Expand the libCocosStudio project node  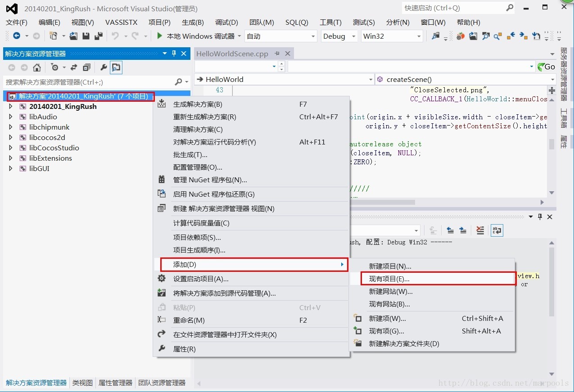pyautogui.click(x=11, y=148)
